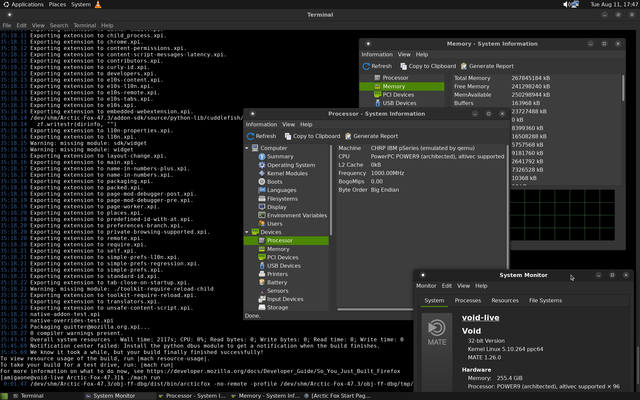Viewport: 640px width, 400px height.
Task: Open System menu in top panel
Action: pos(81,4)
